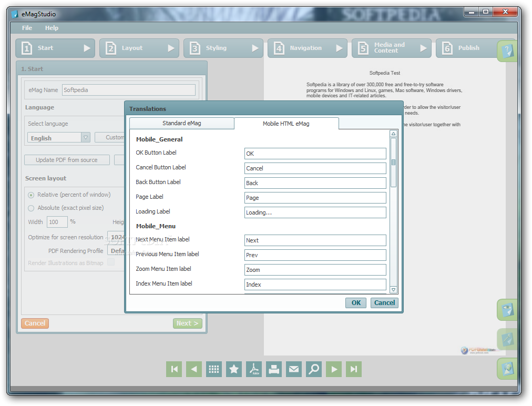
Task: Click the wrench tool icon on right edge
Action: 507,339
